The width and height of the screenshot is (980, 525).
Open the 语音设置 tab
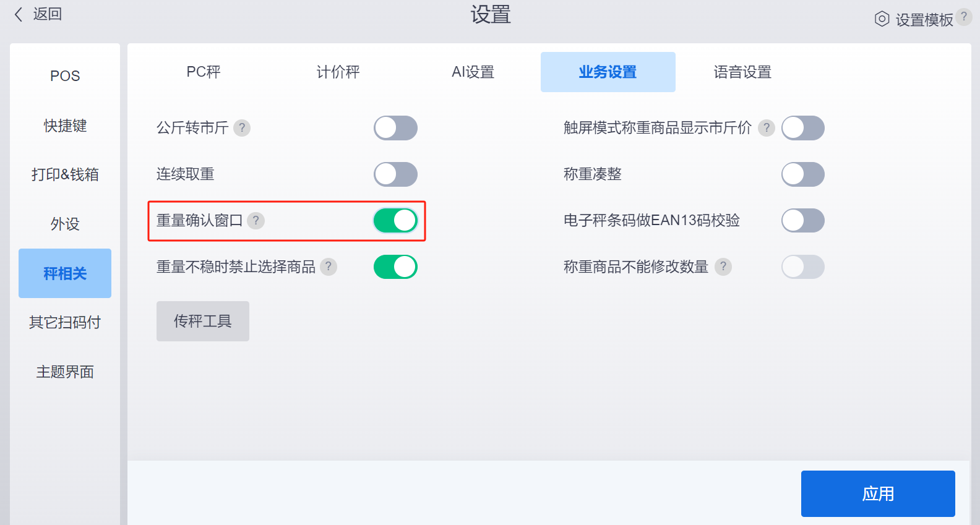pos(742,72)
